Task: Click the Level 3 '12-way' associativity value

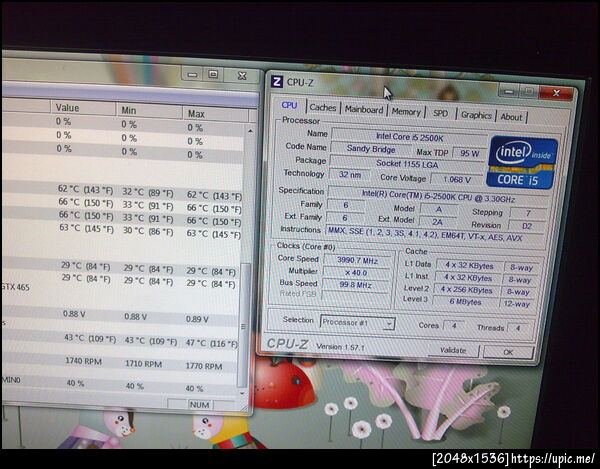Action: click(517, 304)
